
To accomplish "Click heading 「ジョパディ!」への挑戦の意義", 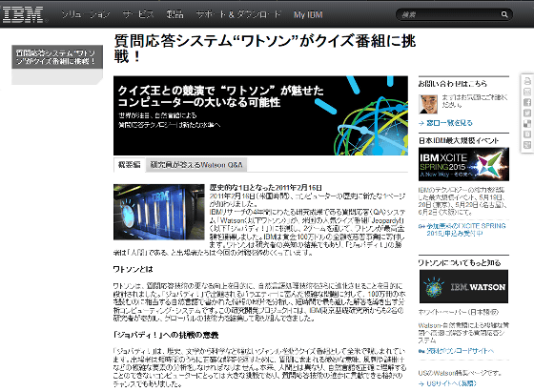I will [x=166, y=335].
